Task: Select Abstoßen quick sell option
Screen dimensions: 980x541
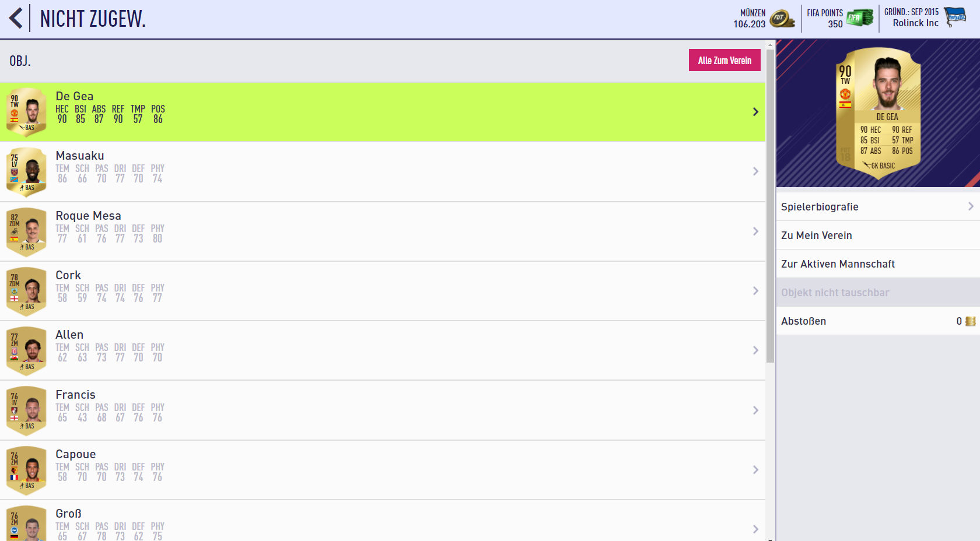Action: pyautogui.click(x=878, y=321)
